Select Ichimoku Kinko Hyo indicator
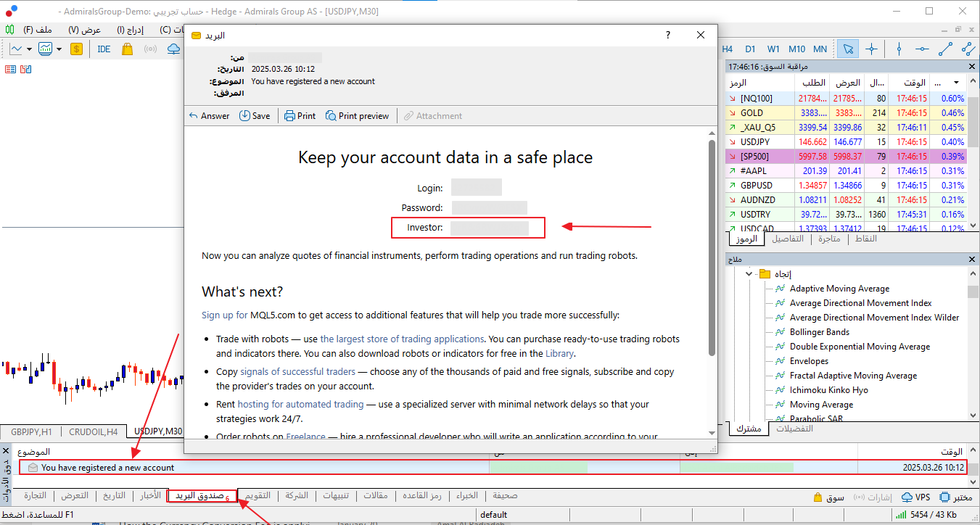This screenshot has height=525, width=980. coord(828,390)
